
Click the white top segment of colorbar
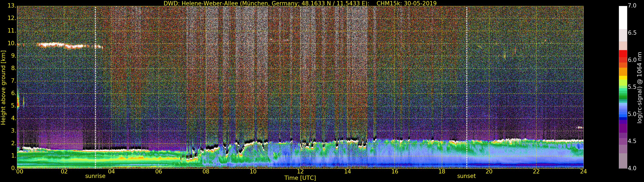point(623,18)
